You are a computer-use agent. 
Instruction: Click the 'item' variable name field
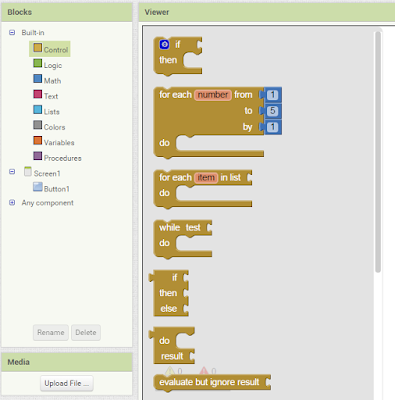pyautogui.click(x=206, y=177)
